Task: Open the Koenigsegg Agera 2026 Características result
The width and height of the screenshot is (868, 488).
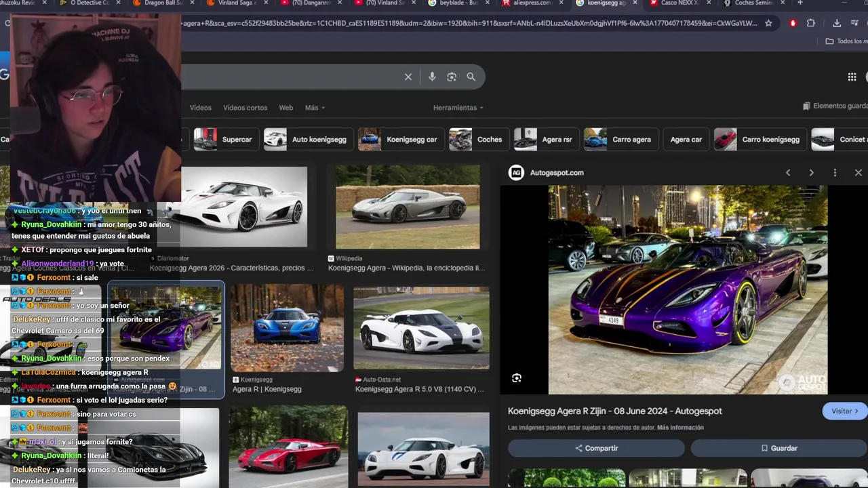Action: tap(232, 268)
